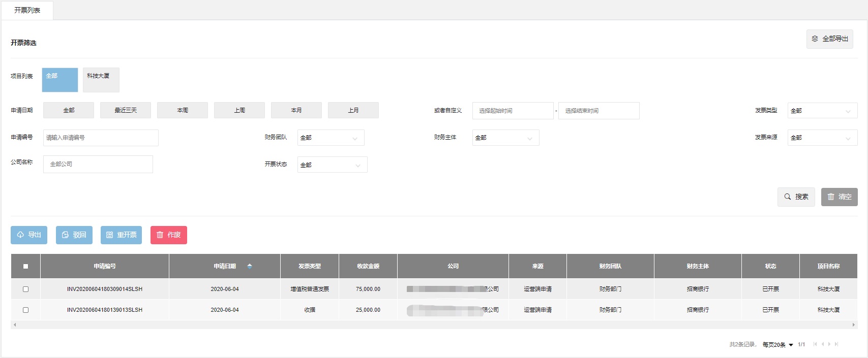Check the row for INV20200604180309014SLSH
Image resolution: width=868 pixels, height=358 pixels.
coord(25,289)
